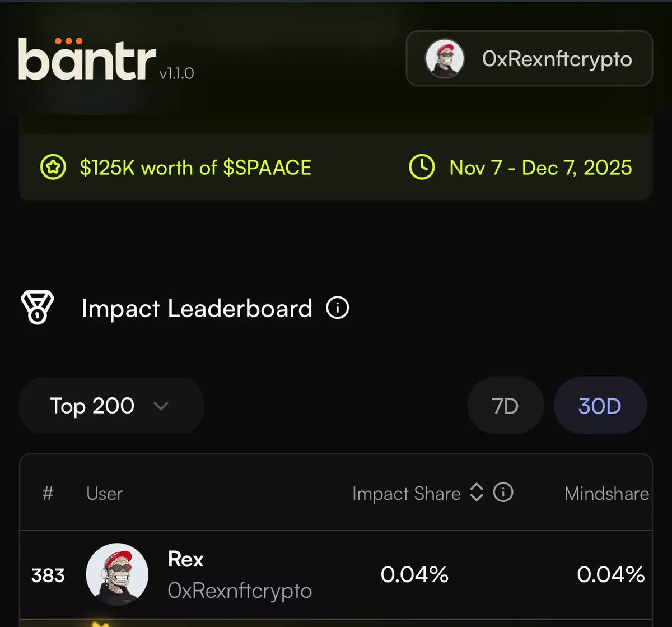Click the medal leaderboard icon
Viewport: 672px width, 627px height.
point(37,308)
